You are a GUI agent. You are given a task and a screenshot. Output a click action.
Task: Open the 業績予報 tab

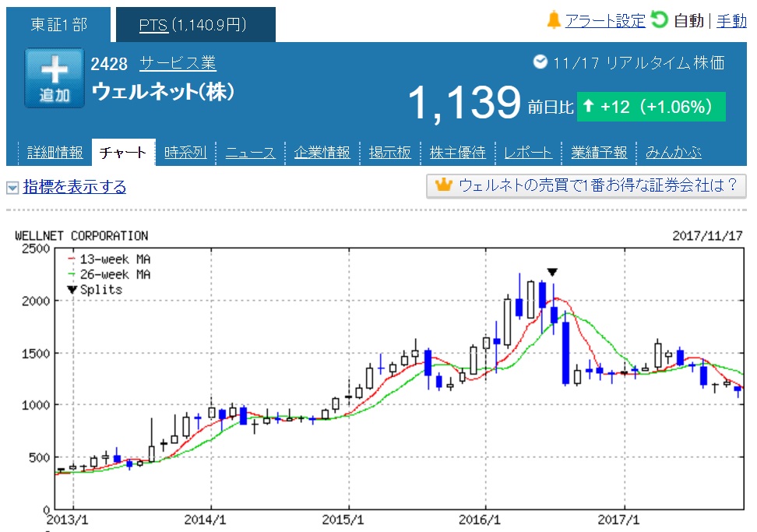(599, 153)
